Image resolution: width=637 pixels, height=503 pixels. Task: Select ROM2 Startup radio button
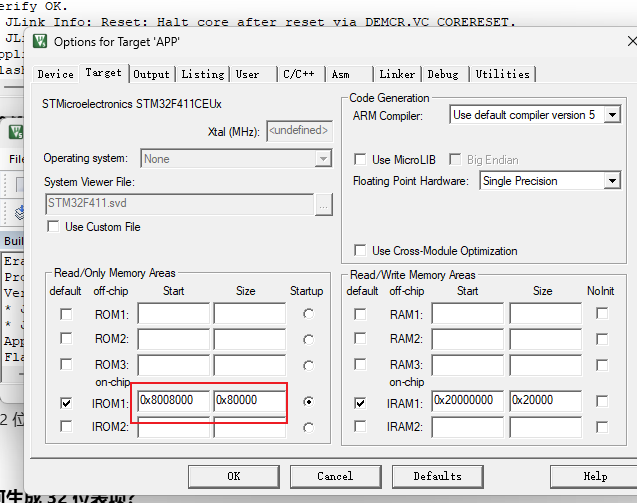308,339
